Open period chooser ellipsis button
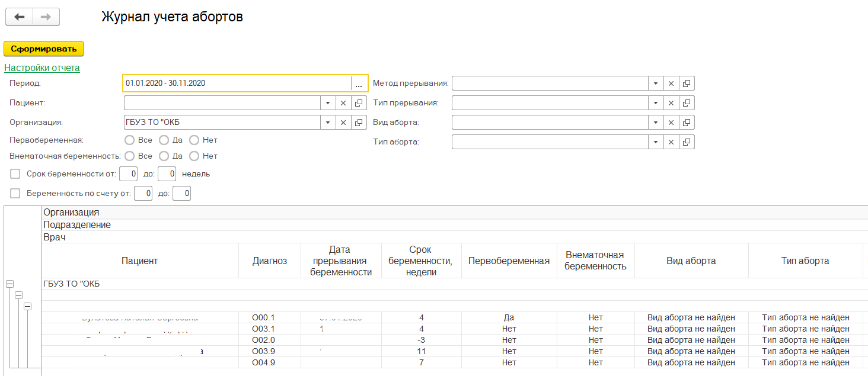 [x=359, y=83]
